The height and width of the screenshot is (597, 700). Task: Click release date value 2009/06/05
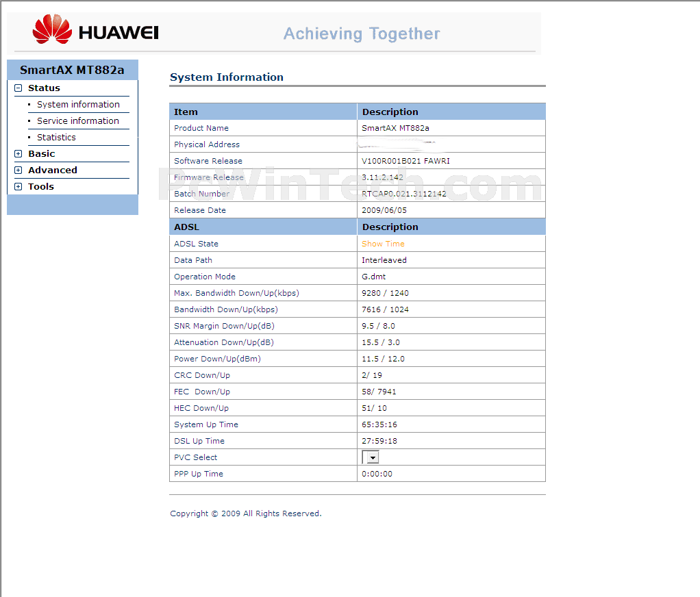click(x=384, y=211)
